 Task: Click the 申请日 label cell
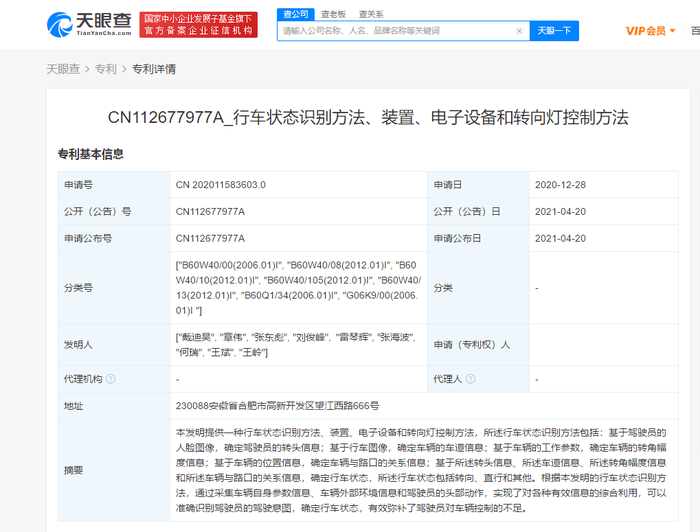click(479, 185)
